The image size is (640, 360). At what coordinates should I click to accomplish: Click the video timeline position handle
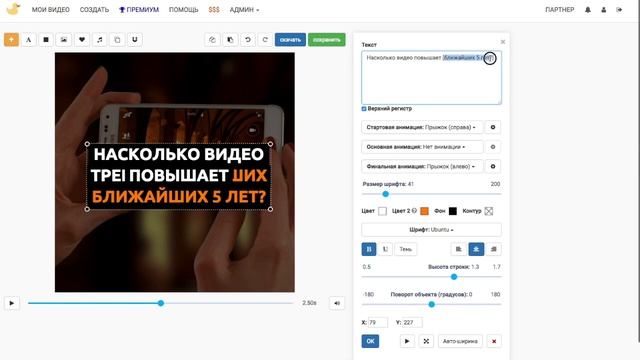161,303
